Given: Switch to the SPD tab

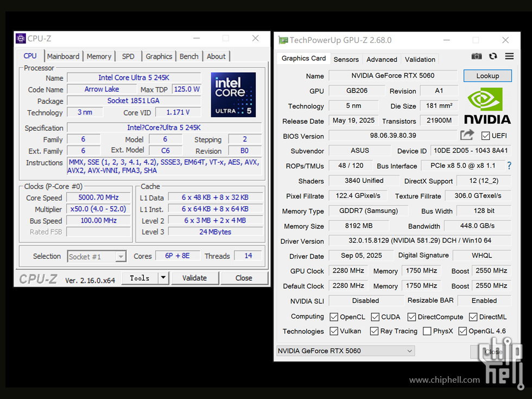Looking at the screenshot, I should tap(128, 56).
